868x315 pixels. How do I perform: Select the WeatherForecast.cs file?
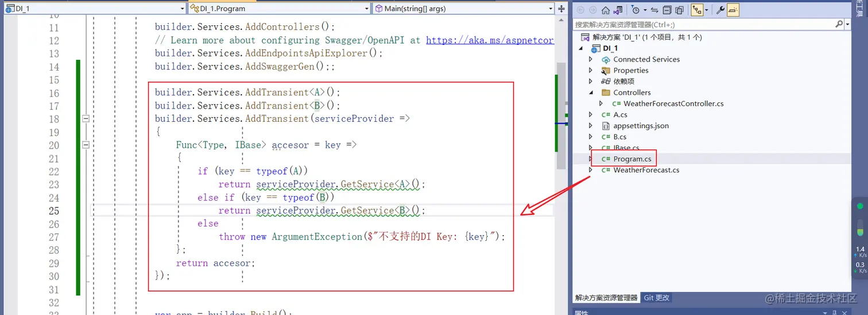(x=646, y=170)
